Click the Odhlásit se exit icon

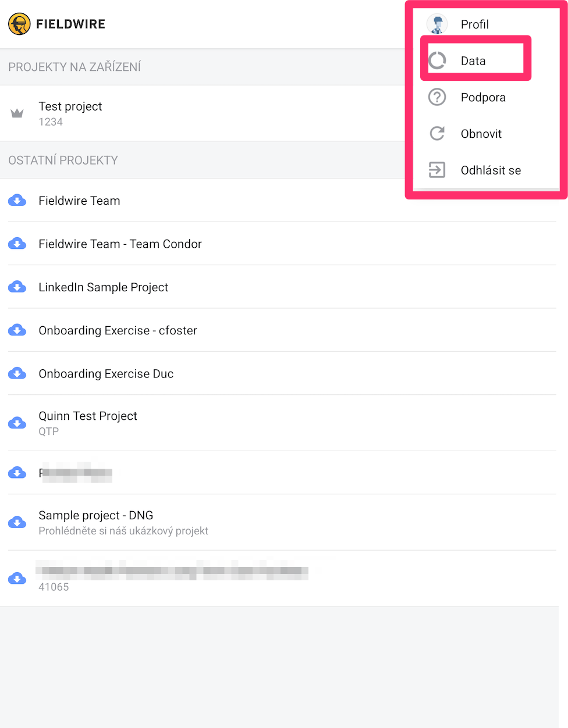point(437,170)
